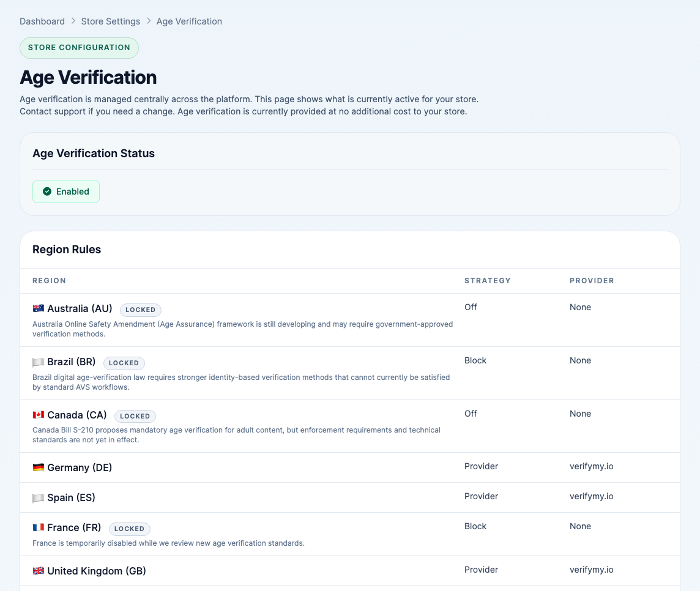Image resolution: width=700 pixels, height=591 pixels.
Task: Select the Germany (DE) region name
Action: click(x=80, y=467)
